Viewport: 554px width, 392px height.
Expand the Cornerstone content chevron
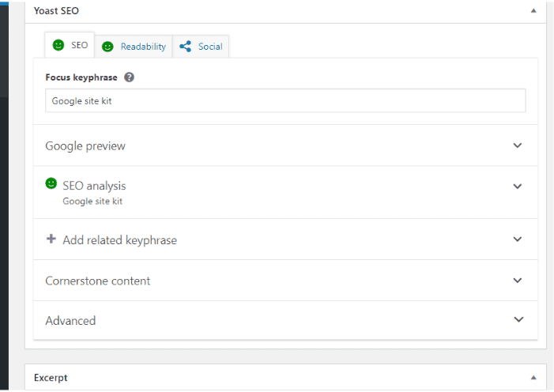518,281
